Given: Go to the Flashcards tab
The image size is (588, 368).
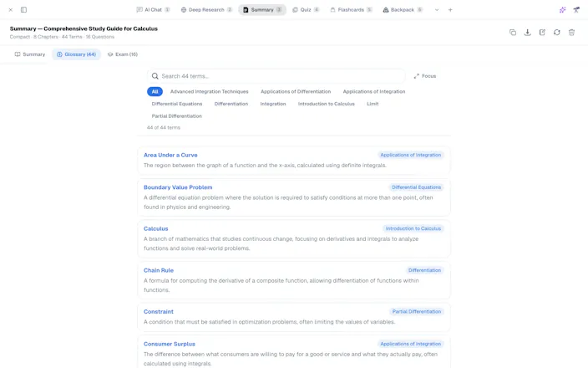Looking at the screenshot, I should 351,10.
